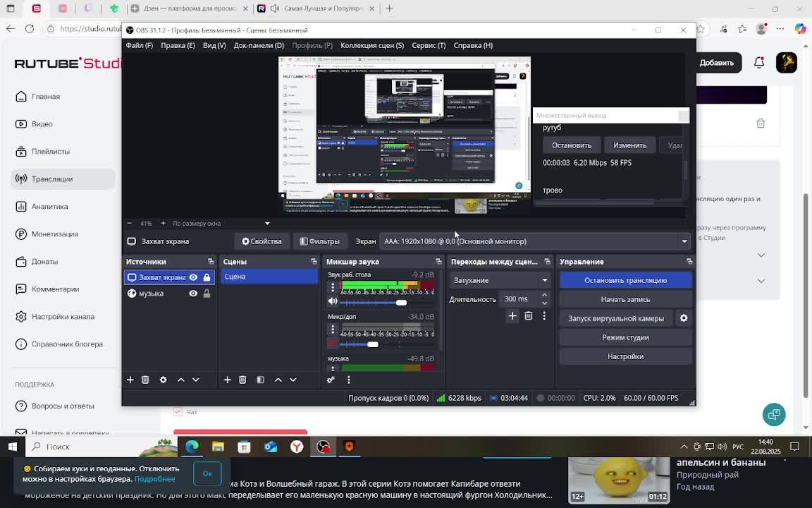Open Вид (V) menu
Screen dimensions: 812x508
click(x=214, y=46)
